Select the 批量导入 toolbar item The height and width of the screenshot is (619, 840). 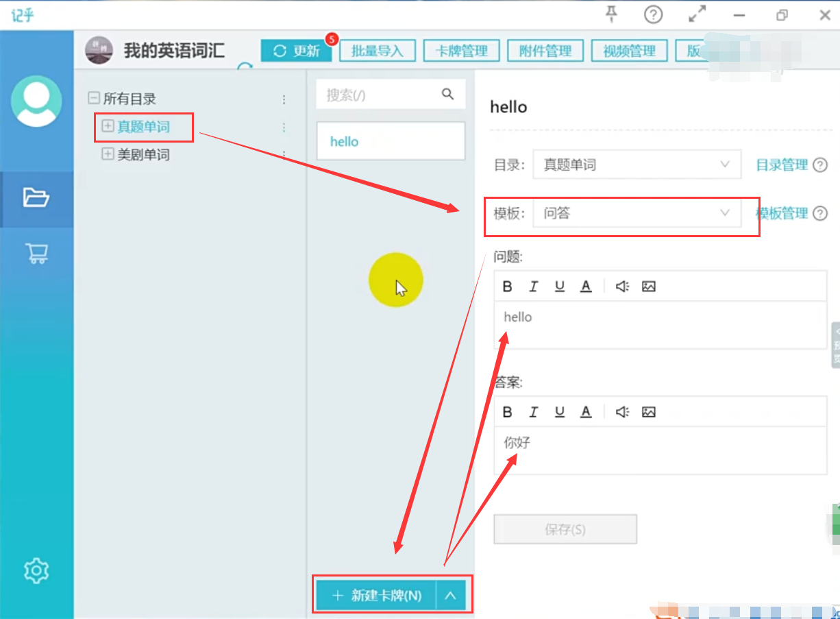[378, 50]
